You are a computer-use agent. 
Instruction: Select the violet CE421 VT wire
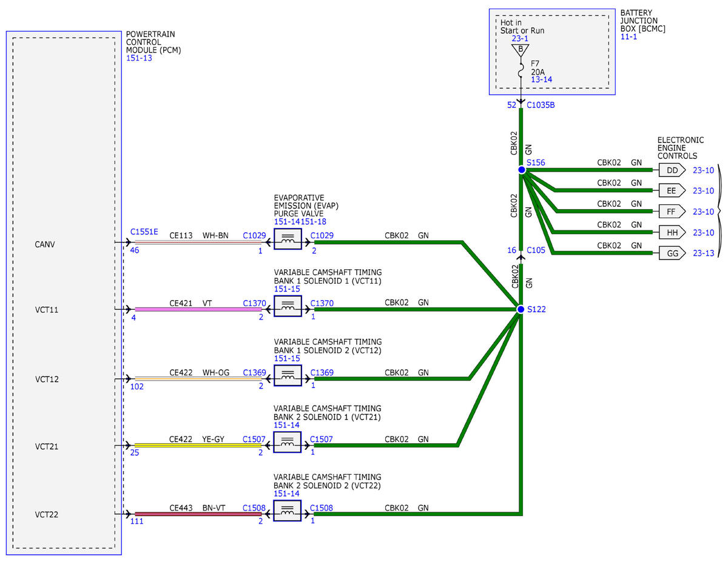[198, 309]
